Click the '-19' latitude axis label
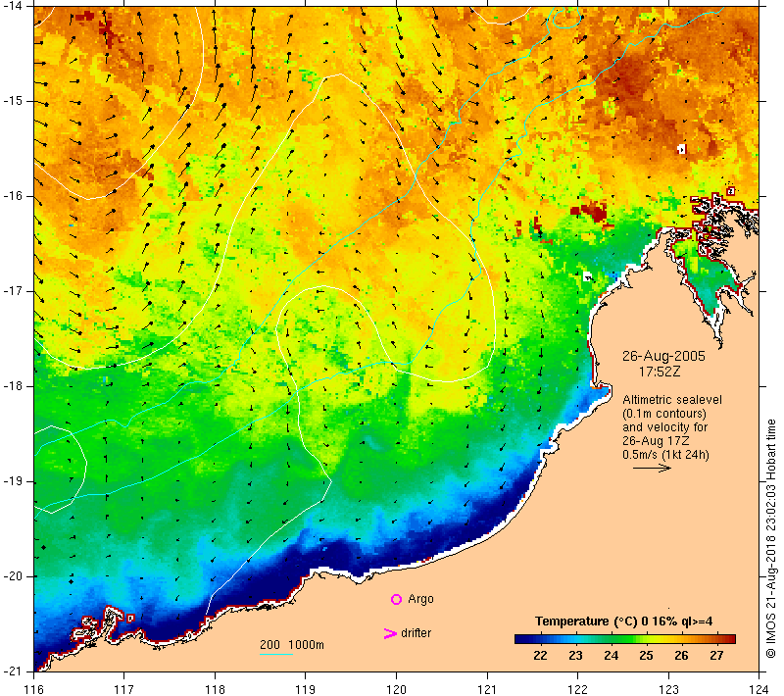 click(x=14, y=481)
